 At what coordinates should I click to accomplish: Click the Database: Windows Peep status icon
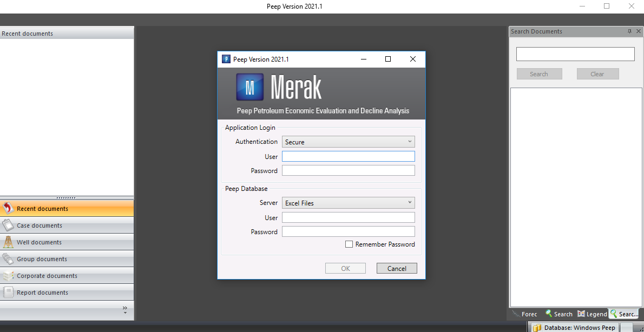pyautogui.click(x=537, y=328)
